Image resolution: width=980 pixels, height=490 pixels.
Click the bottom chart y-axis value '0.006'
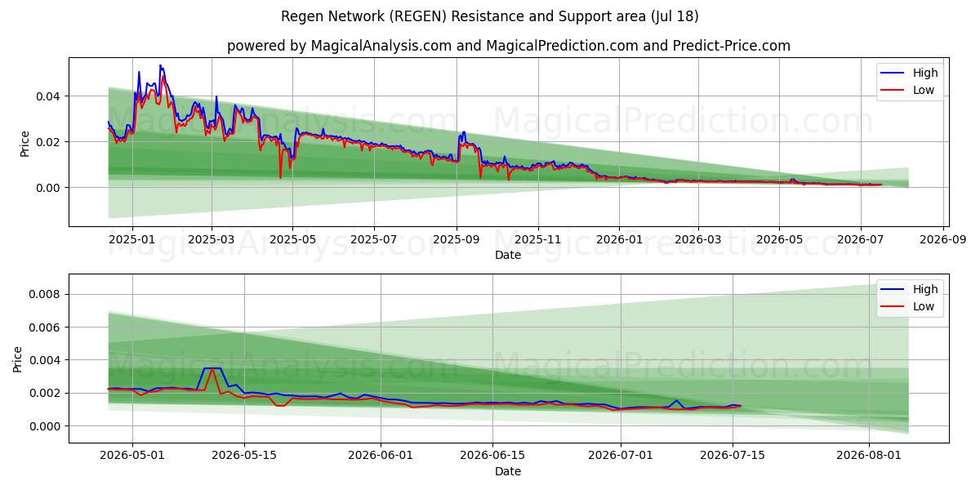(47, 327)
